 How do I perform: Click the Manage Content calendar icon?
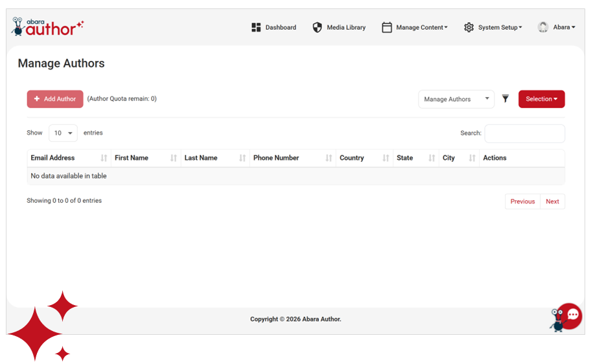pyautogui.click(x=386, y=27)
